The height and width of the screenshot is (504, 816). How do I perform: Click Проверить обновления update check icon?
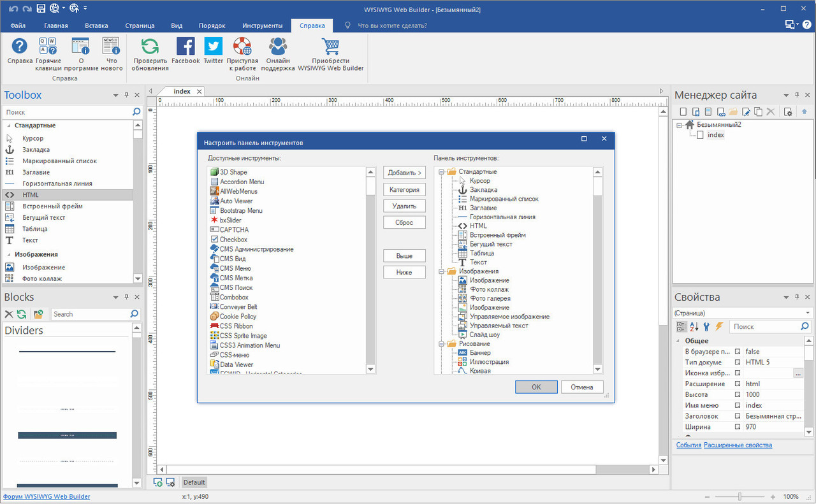tap(150, 47)
